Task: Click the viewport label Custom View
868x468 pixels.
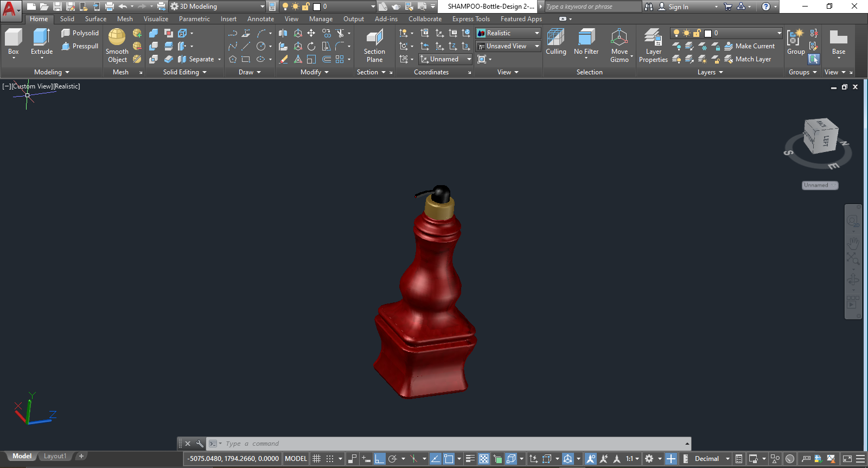Action: 32,86
